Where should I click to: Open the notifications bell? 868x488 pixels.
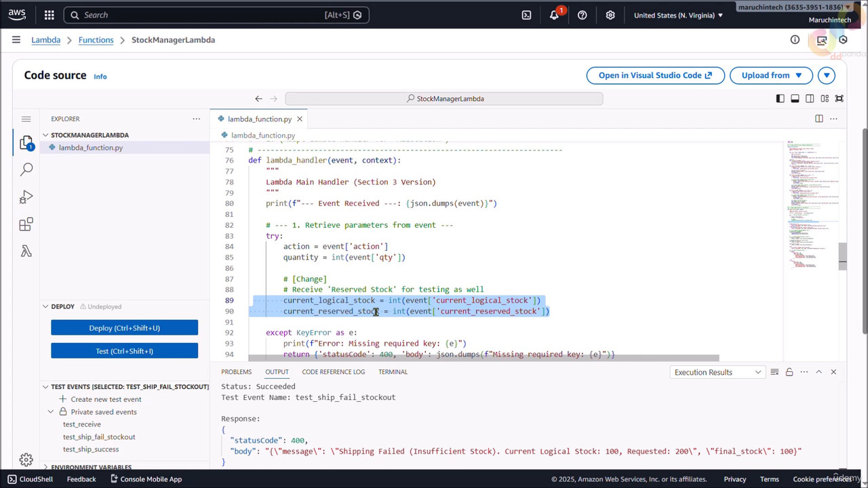(554, 15)
